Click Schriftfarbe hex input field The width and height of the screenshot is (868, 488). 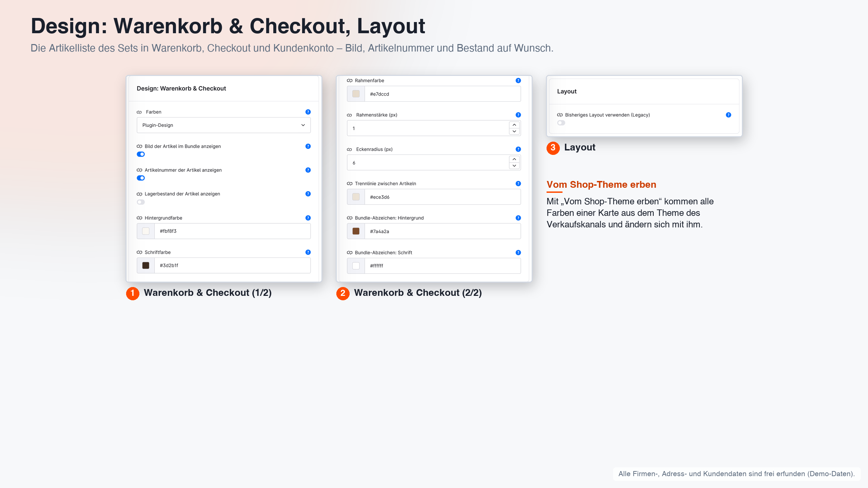(x=232, y=265)
